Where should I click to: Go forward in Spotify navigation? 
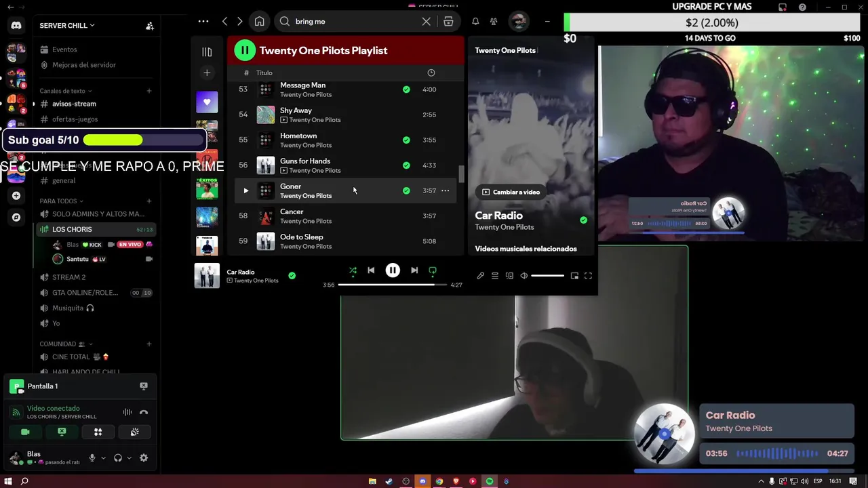pos(239,22)
